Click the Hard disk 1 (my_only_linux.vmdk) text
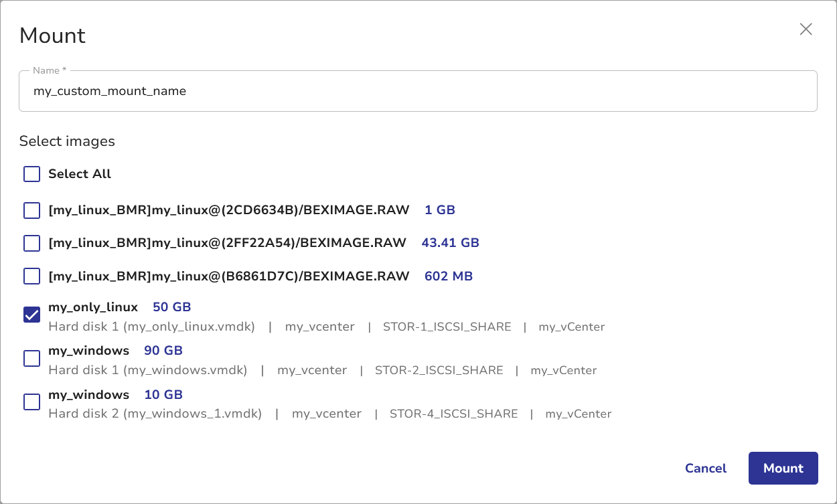This screenshot has width=837, height=504. coord(152,327)
